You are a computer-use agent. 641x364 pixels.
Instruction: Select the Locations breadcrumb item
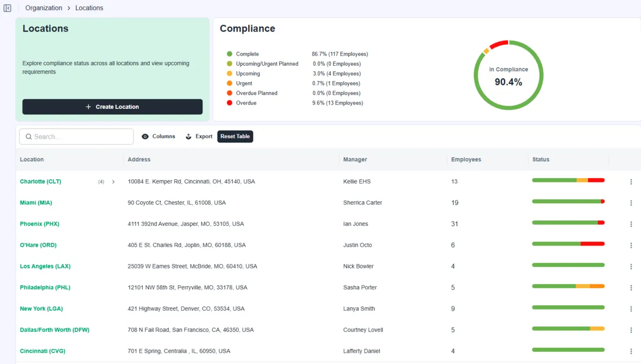point(89,7)
